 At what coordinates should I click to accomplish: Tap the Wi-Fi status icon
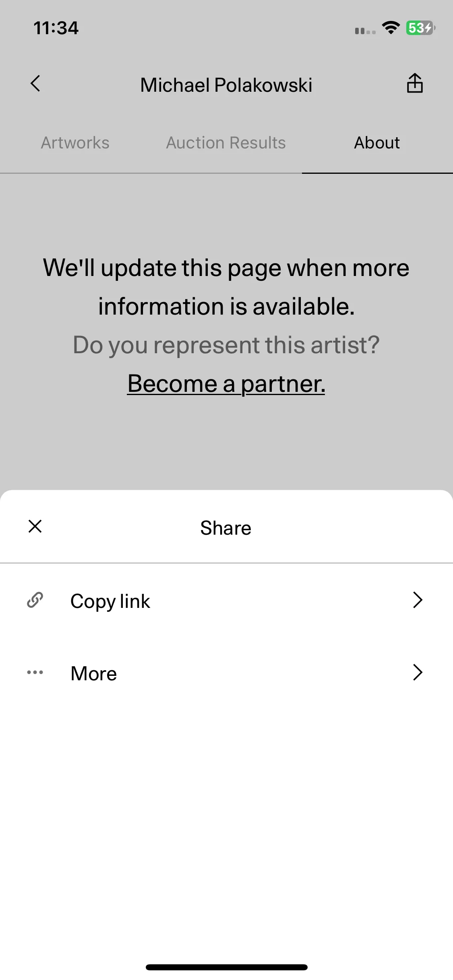coord(391,28)
